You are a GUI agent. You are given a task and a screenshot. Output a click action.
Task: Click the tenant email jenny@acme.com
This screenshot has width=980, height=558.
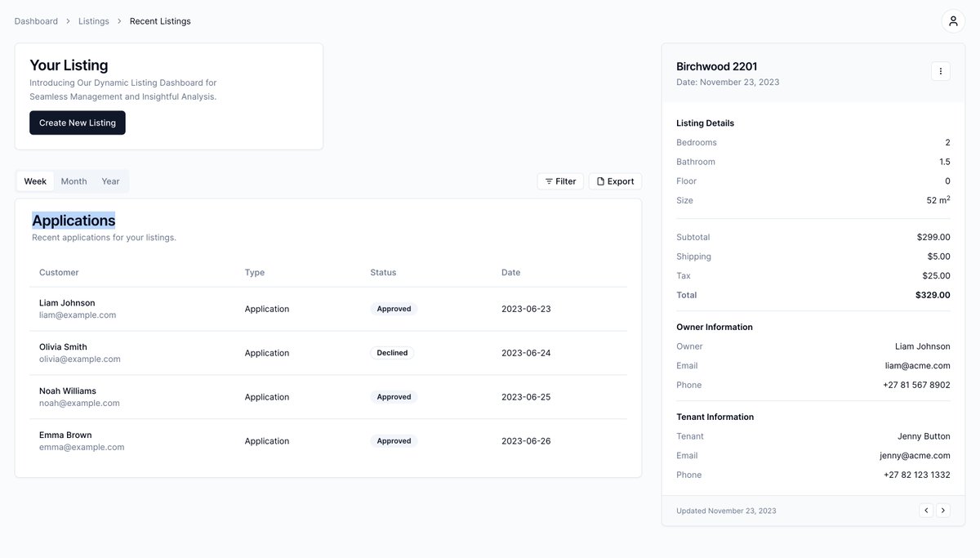click(915, 454)
